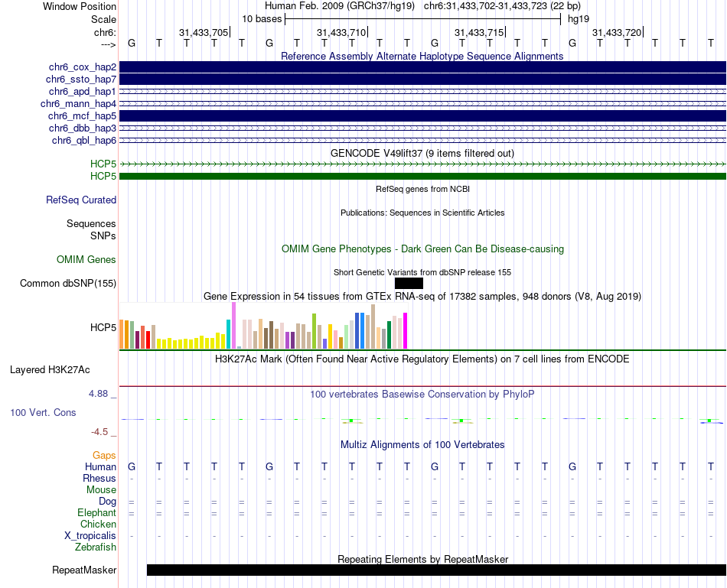Click the OMIM Genes track label
Image resolution: width=727 pixels, height=588 pixels.
tap(86, 259)
